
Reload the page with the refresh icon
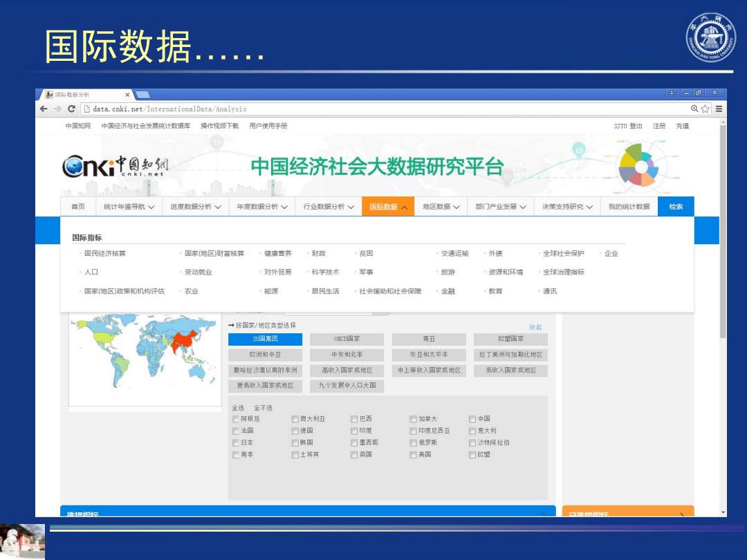point(71,109)
